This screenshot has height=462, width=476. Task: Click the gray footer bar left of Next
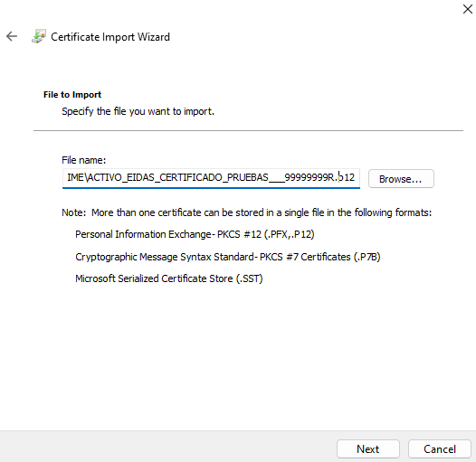(167, 447)
